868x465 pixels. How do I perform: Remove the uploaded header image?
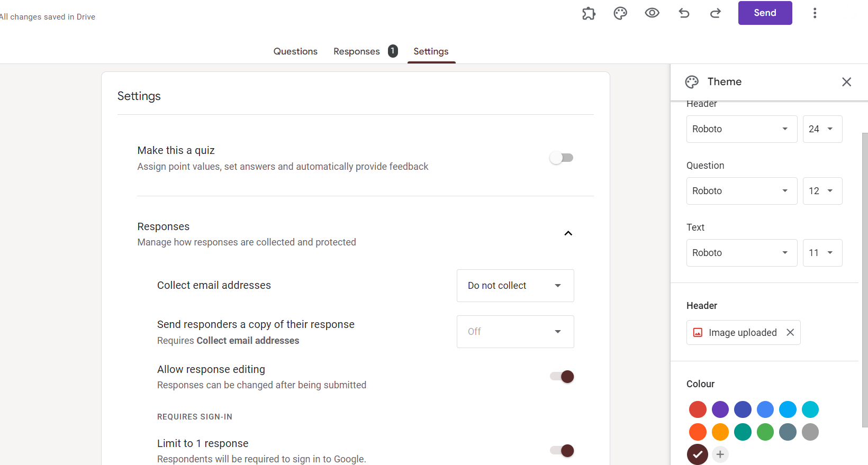[790, 332]
